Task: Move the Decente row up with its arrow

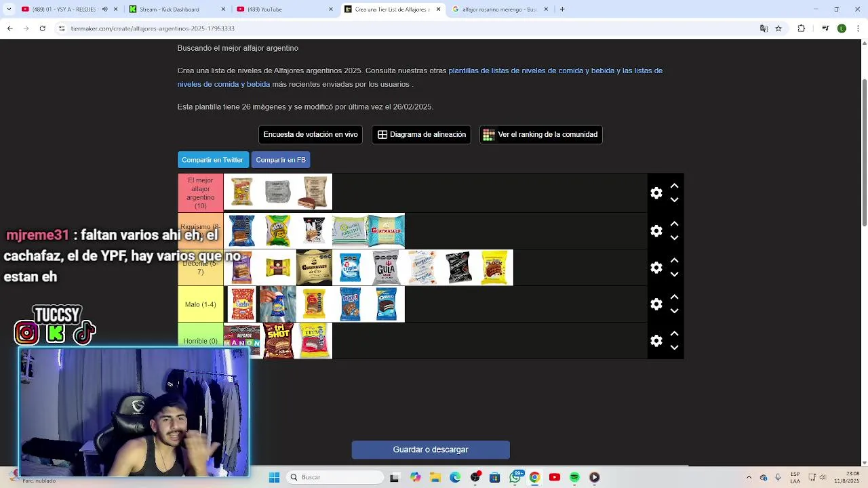Action: click(674, 260)
